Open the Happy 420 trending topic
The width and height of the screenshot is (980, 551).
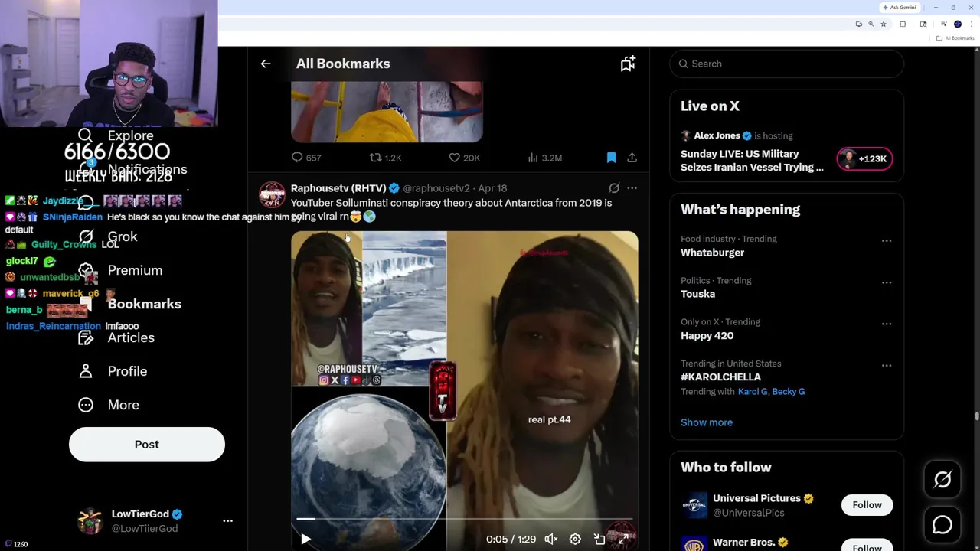[x=707, y=335]
